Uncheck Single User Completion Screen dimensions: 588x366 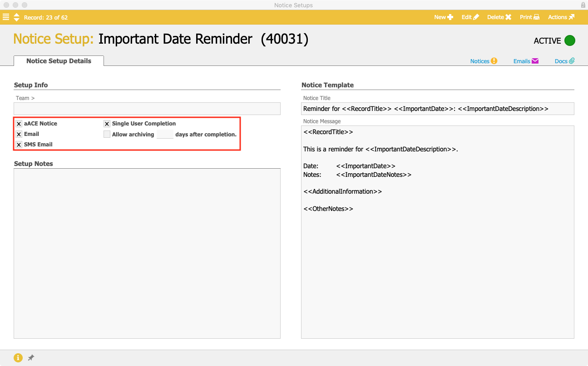(107, 124)
